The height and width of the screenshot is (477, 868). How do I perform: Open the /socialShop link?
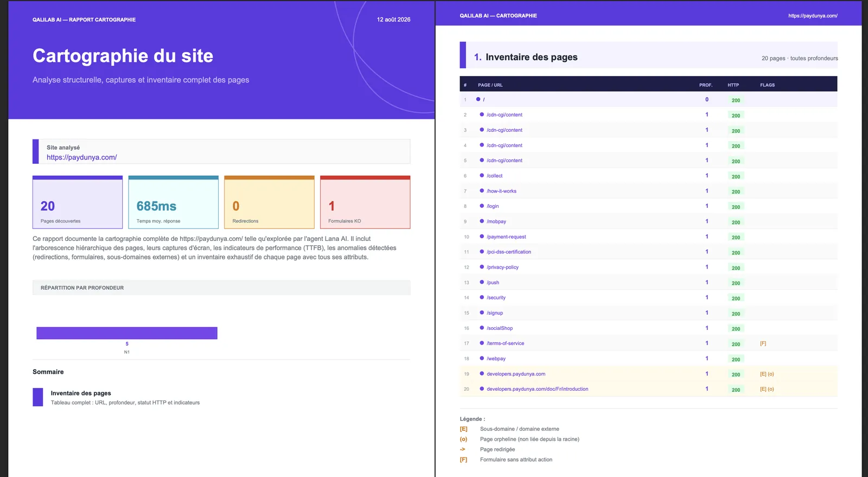[500, 328]
